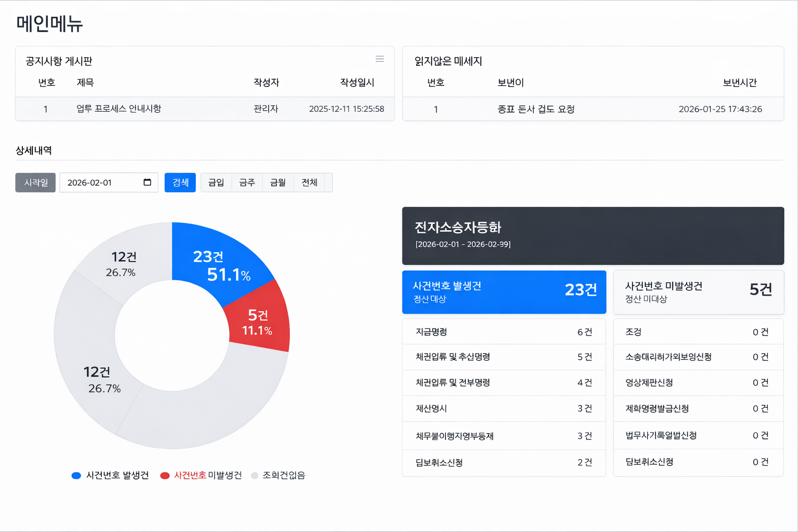The image size is (798, 532).
Task: Open the 지급명령 6건 detail row
Action: point(503,331)
